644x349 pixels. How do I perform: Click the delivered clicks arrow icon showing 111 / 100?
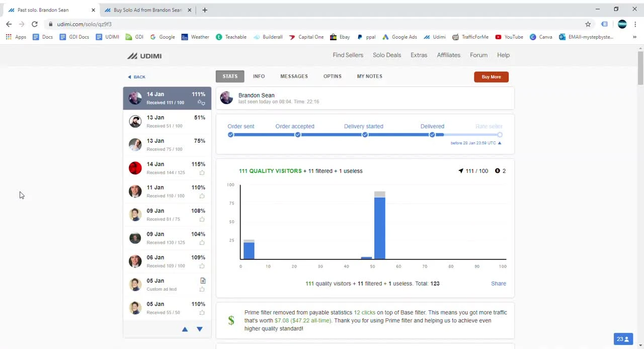(x=460, y=171)
